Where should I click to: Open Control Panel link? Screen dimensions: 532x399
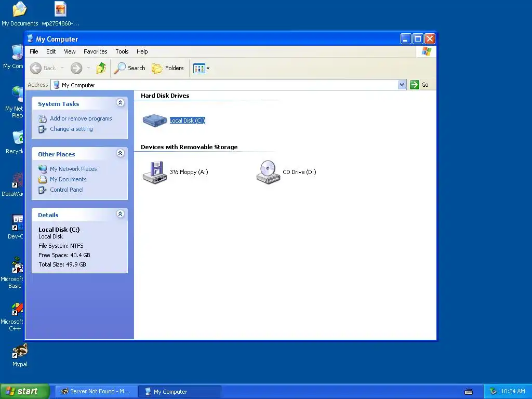coord(66,190)
